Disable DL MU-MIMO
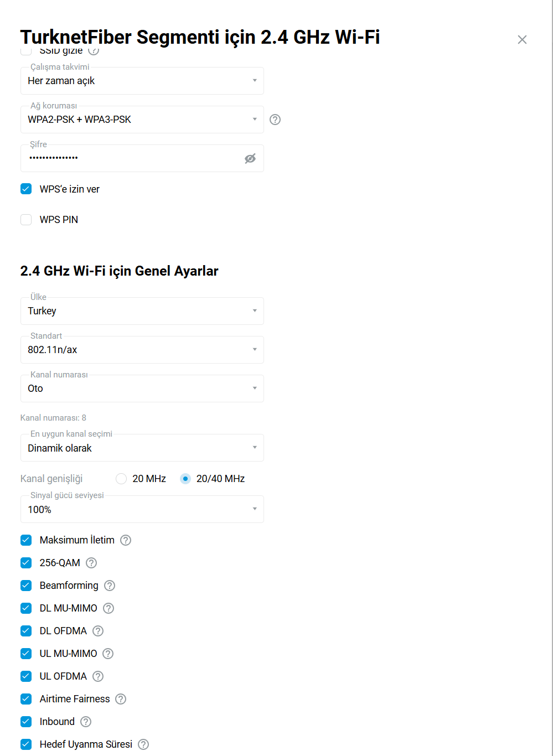553x756 pixels. coord(26,608)
